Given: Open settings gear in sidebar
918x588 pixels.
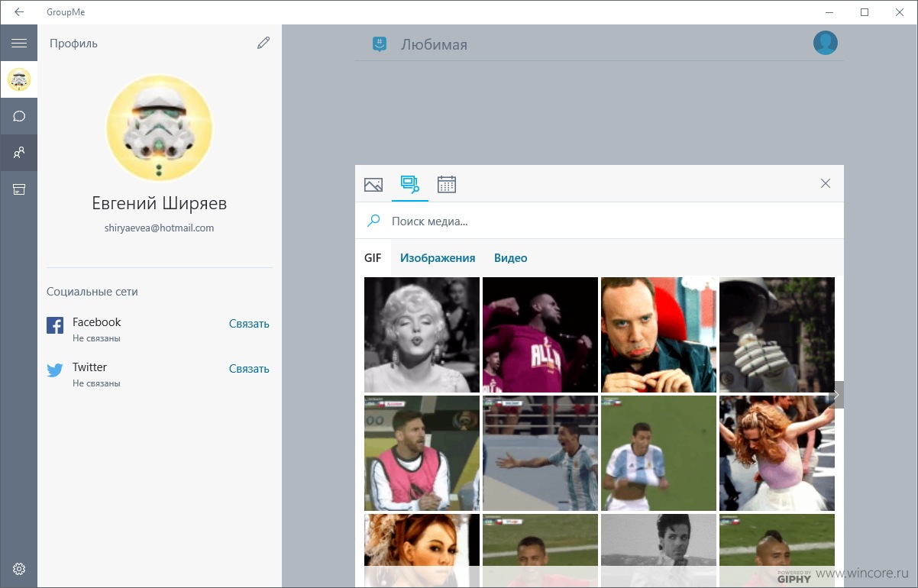Looking at the screenshot, I should click(18, 569).
